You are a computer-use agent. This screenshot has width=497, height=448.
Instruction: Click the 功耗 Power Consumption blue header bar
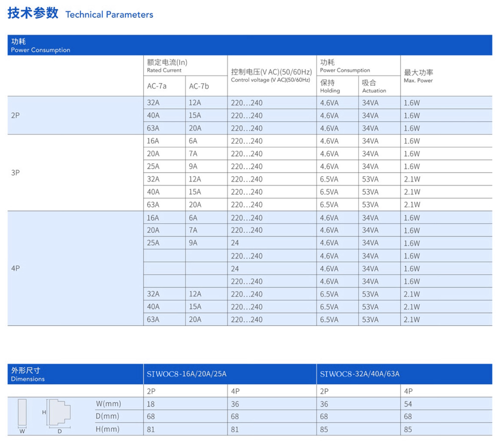pyautogui.click(x=249, y=45)
